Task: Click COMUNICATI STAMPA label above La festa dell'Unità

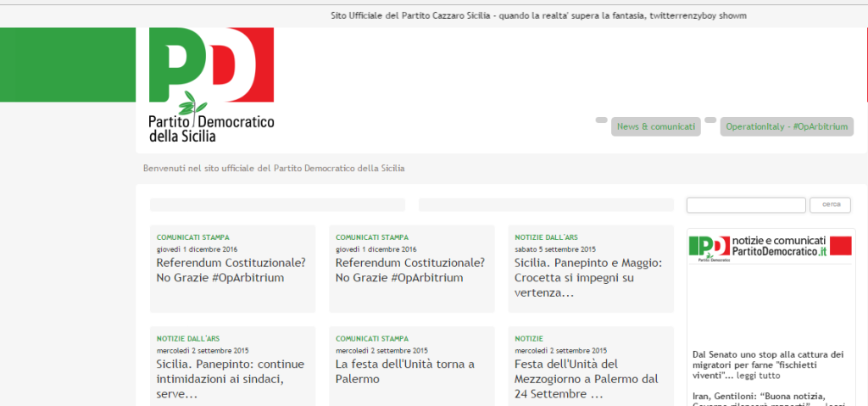Action: tap(371, 339)
